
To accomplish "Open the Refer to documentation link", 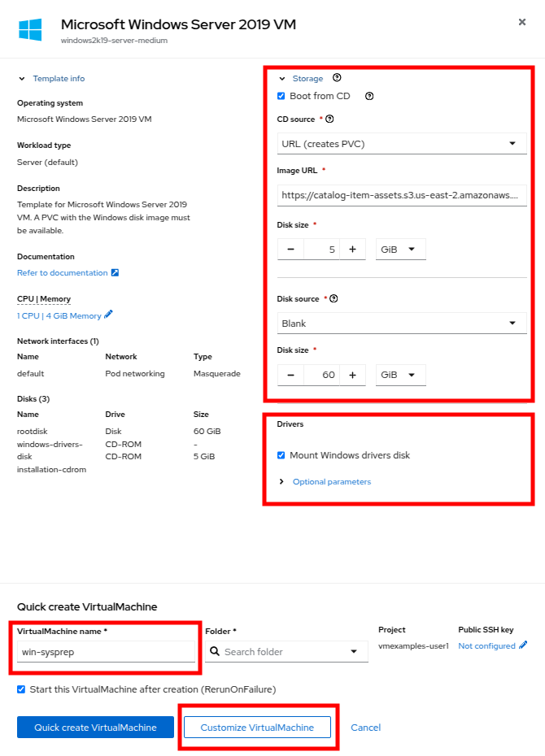I will pyautogui.click(x=63, y=273).
